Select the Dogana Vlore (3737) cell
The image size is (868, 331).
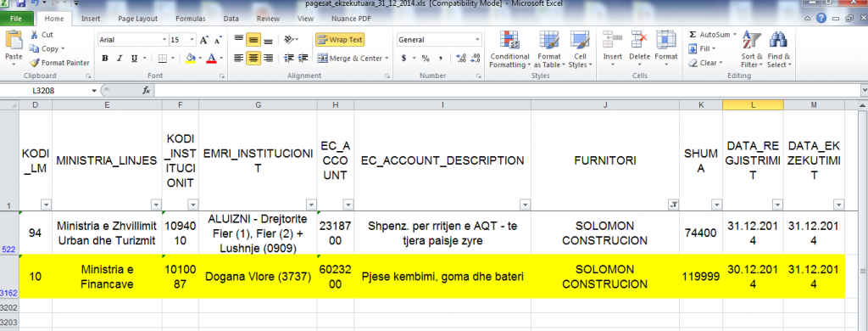click(258, 277)
